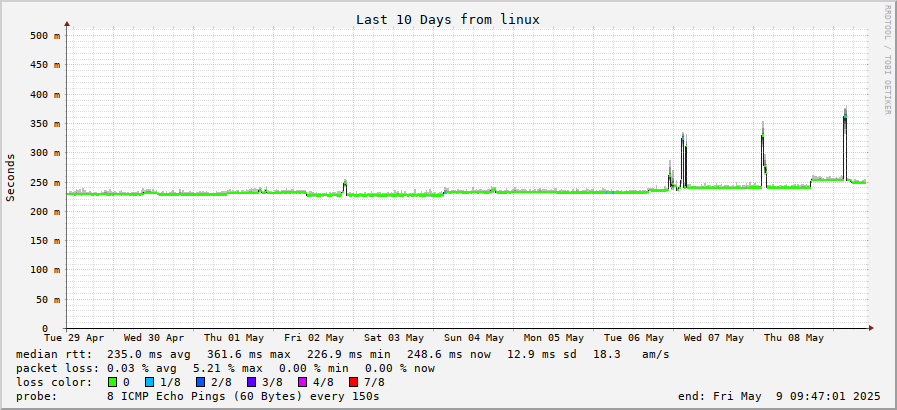This screenshot has width=897, height=410.
Task: Select the red 7/8 loss color swatch
Action: (x=353, y=382)
